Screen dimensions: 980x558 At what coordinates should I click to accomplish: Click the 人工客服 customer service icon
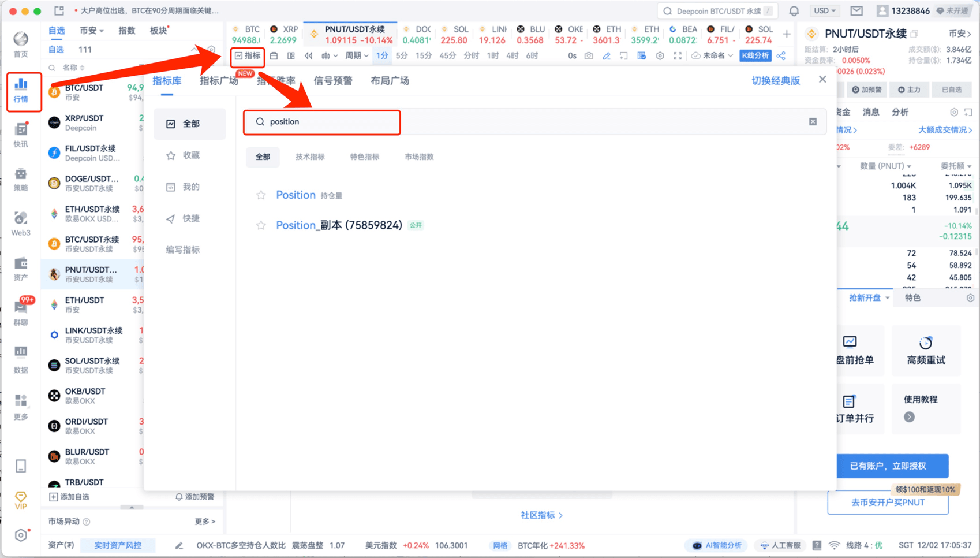(x=780, y=545)
